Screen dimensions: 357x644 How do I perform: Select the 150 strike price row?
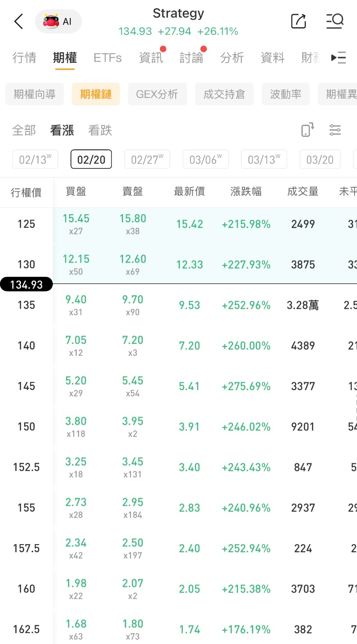click(26, 427)
